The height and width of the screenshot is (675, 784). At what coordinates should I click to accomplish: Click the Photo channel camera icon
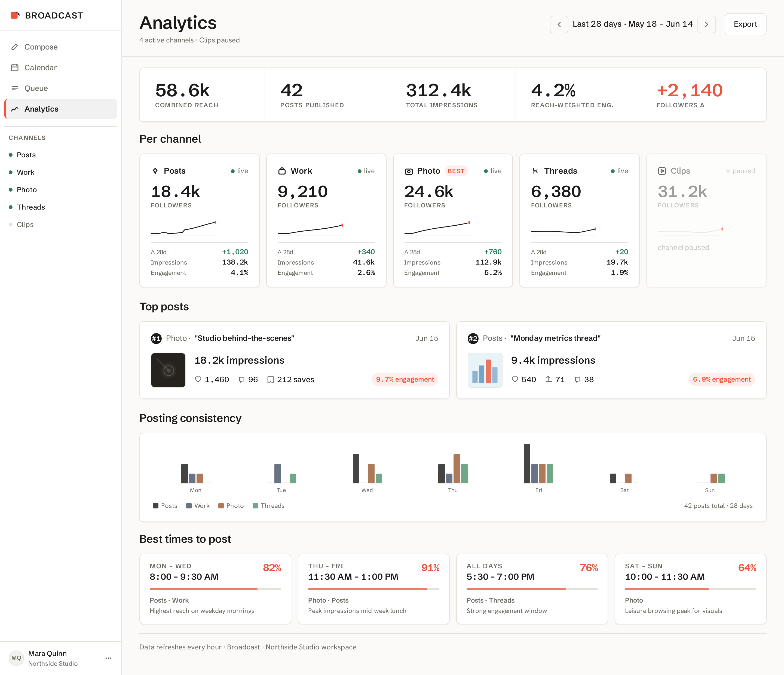click(409, 171)
